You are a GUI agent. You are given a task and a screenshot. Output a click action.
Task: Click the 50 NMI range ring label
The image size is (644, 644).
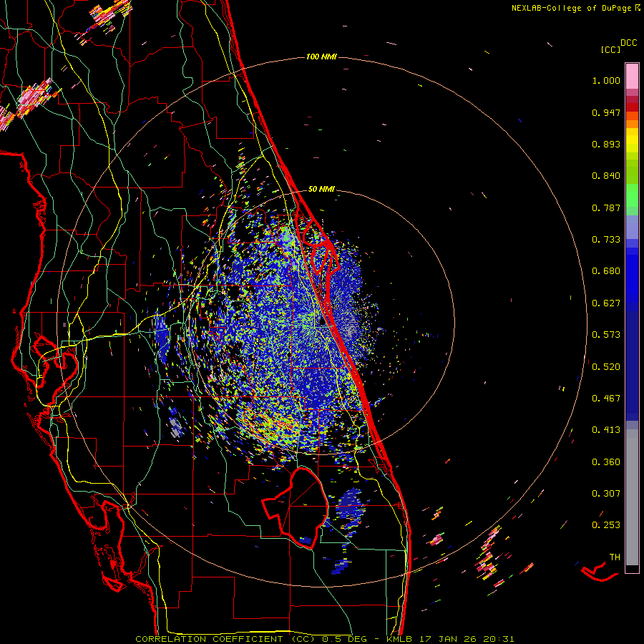click(x=321, y=190)
